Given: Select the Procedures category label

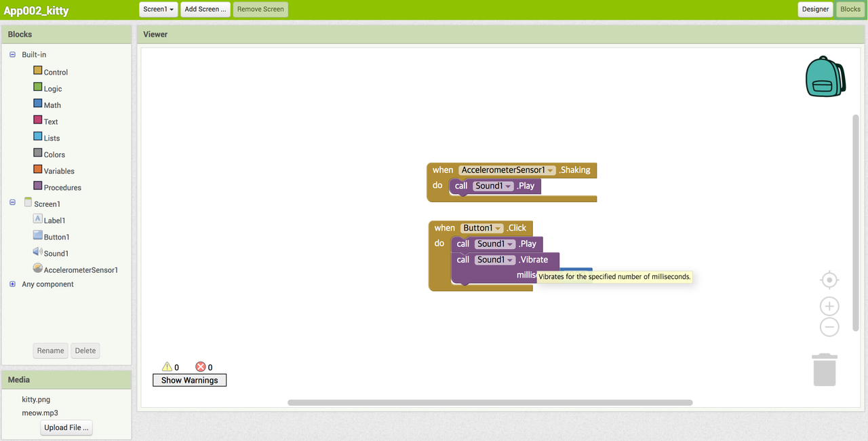Looking at the screenshot, I should tap(62, 188).
